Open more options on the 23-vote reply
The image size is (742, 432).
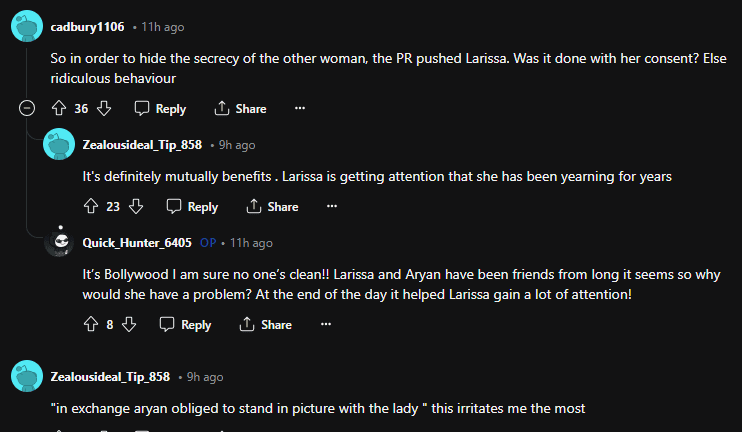click(x=331, y=206)
